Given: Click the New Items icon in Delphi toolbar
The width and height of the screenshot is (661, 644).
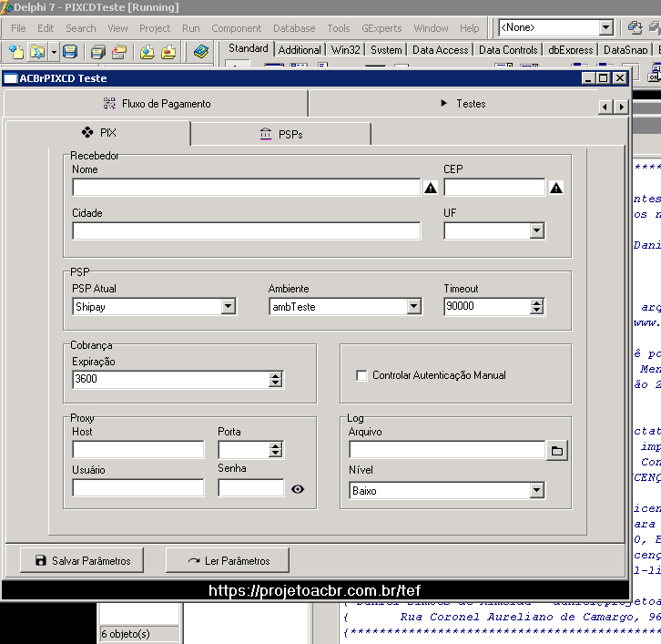Looking at the screenshot, I should pyautogui.click(x=16, y=52).
